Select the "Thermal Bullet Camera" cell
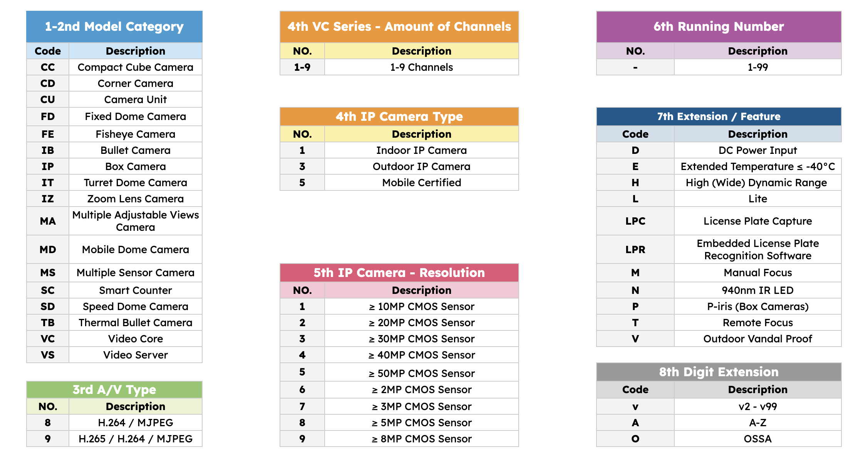This screenshot has width=868, height=457. 135,323
